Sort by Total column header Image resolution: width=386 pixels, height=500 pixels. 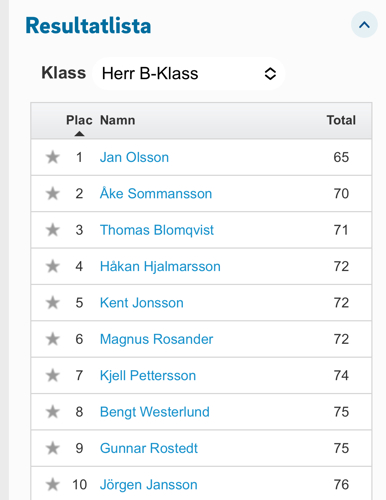pos(341,120)
